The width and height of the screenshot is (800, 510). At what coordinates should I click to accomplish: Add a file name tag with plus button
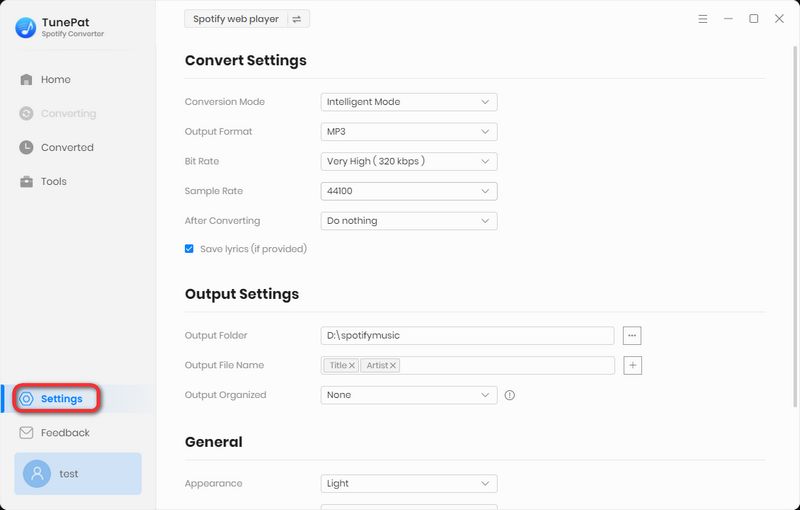(x=633, y=365)
